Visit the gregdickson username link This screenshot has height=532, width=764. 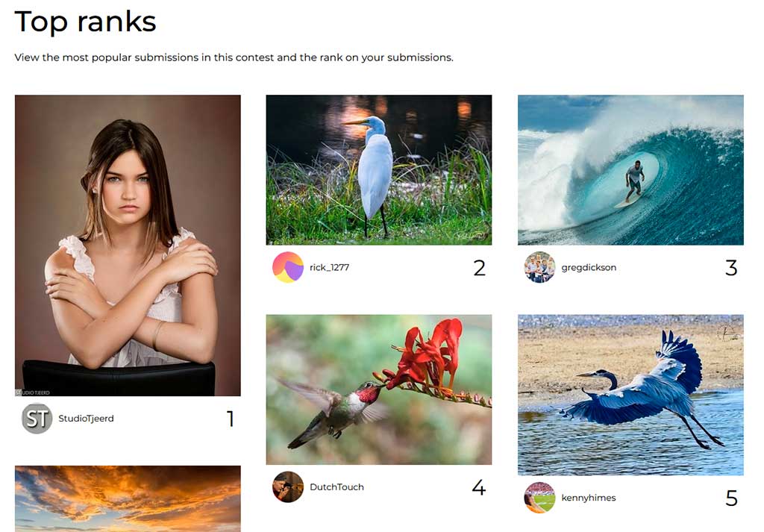click(x=589, y=267)
